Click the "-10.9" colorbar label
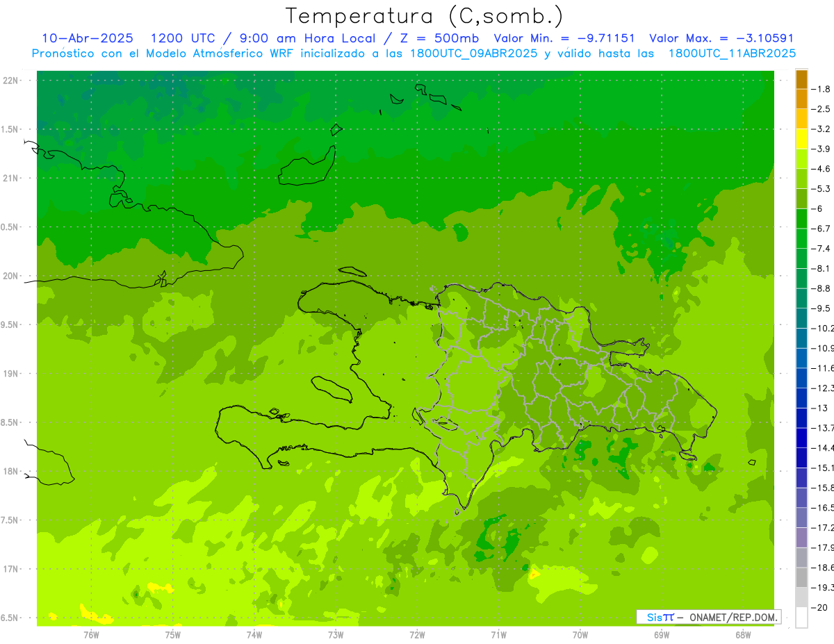 823,348
